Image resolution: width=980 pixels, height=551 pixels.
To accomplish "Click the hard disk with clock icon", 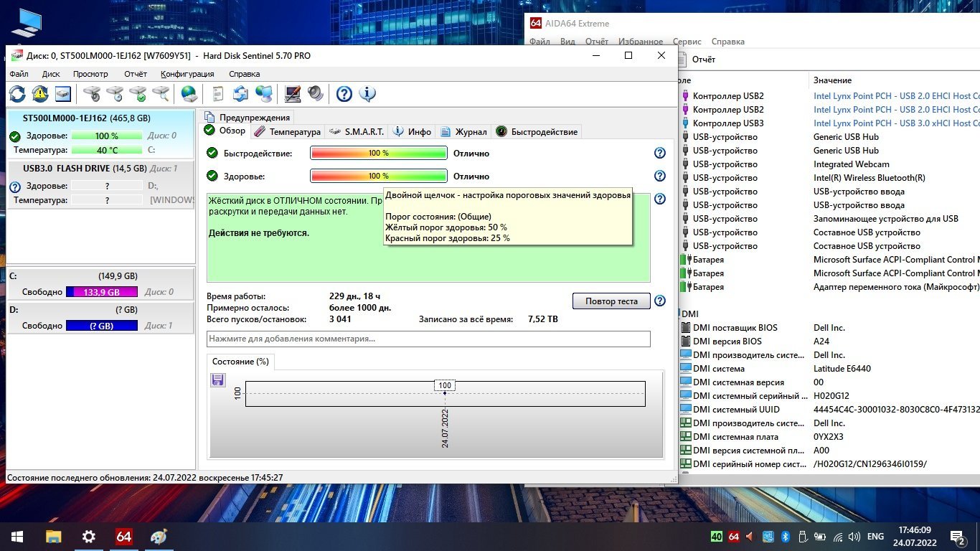I will [115, 94].
